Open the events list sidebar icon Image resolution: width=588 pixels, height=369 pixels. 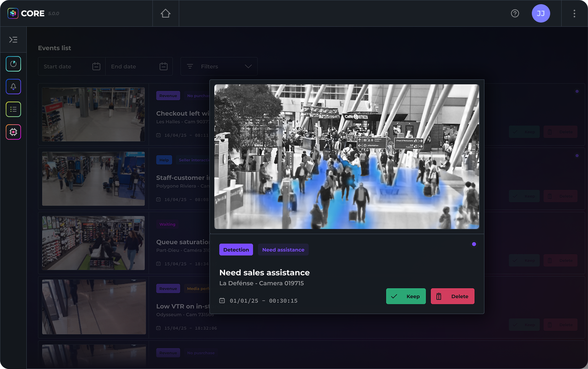13,110
